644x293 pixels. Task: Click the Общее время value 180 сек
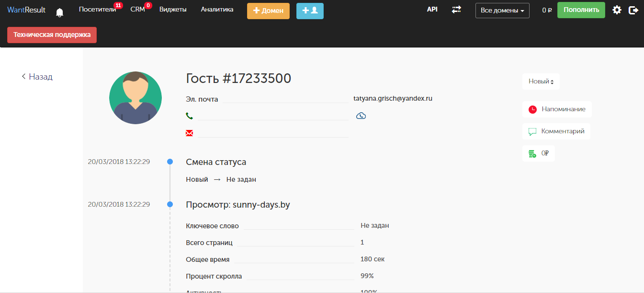373,259
